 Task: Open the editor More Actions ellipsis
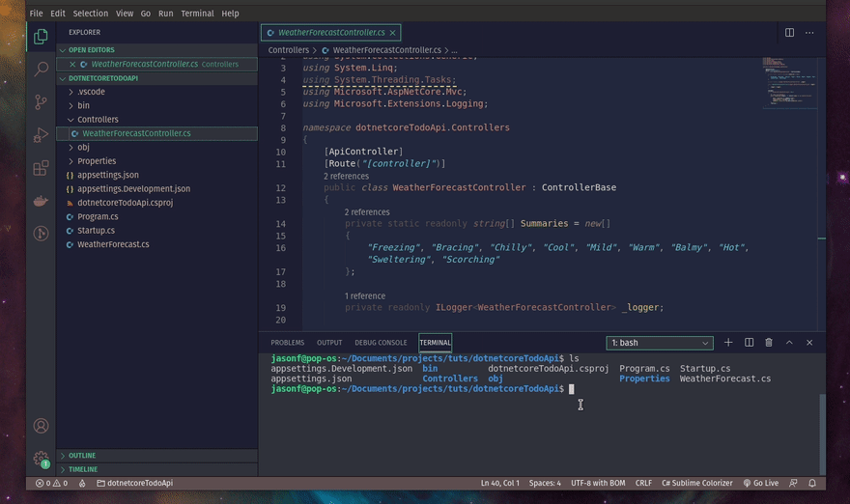coord(809,33)
